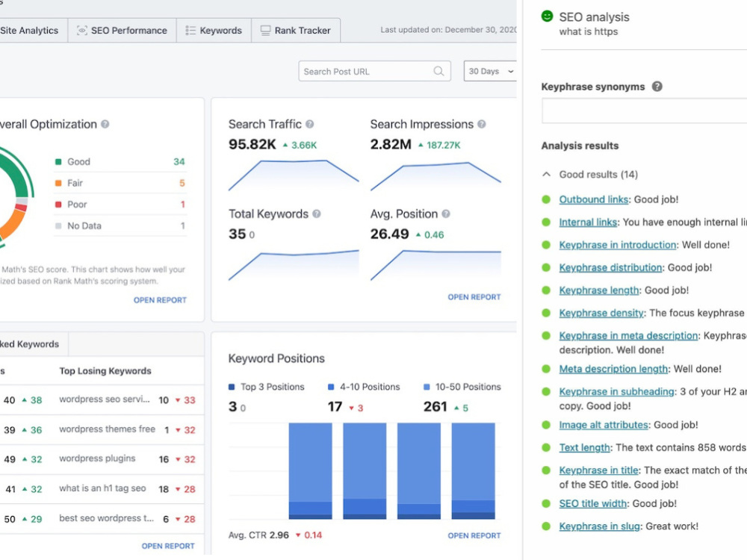Click the Keyphrase length link
Image resolution: width=747 pixels, height=560 pixels.
pyautogui.click(x=599, y=290)
